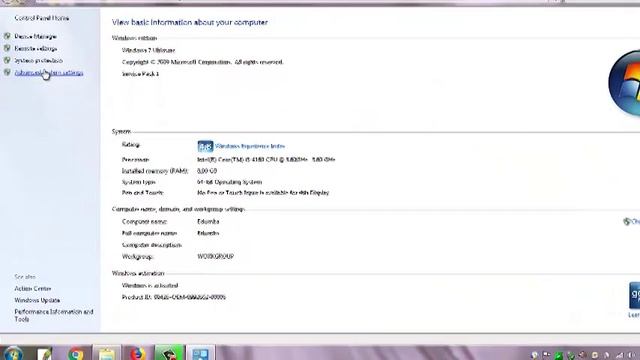Click the heading 'View basic information about your computer'
This screenshot has height=360, width=640.
190,22
